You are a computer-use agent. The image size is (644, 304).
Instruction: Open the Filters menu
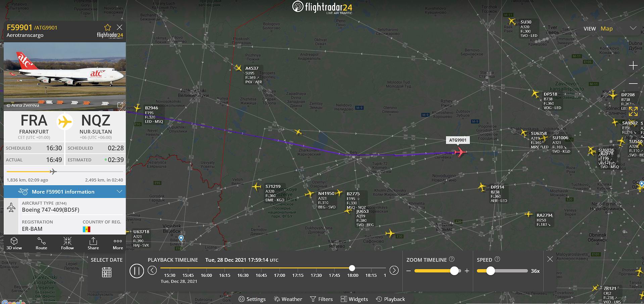pyautogui.click(x=321, y=299)
